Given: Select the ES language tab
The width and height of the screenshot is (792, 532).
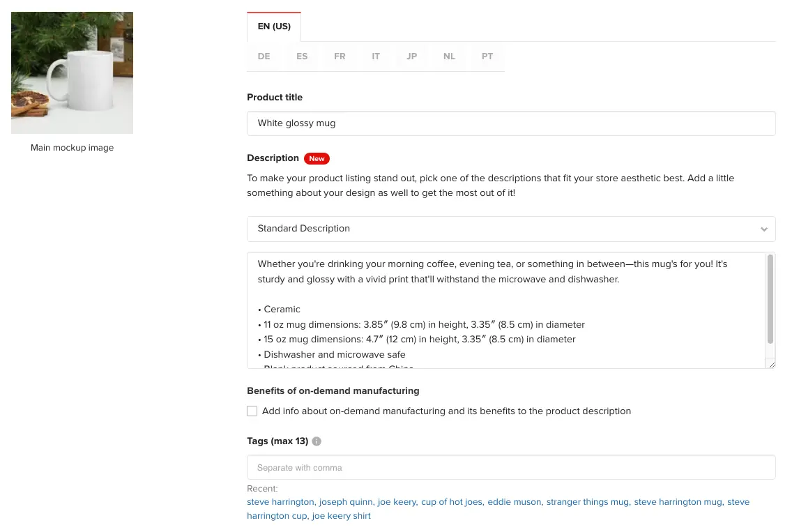Looking at the screenshot, I should pos(302,56).
